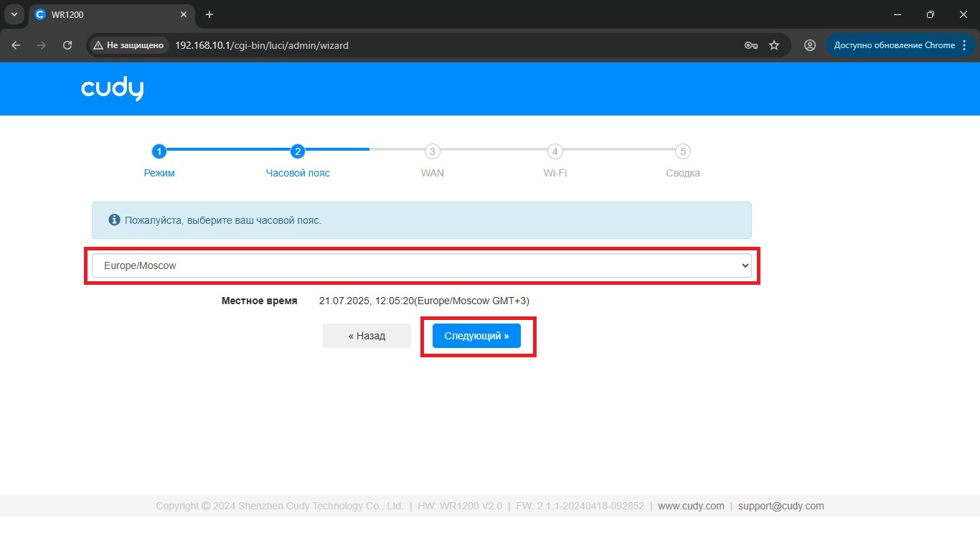Minimize the Chrome window
The image size is (980, 551).
coord(897,14)
